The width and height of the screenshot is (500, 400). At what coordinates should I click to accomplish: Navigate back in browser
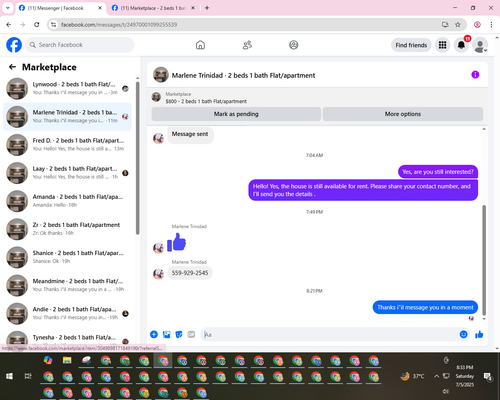click(x=9, y=25)
